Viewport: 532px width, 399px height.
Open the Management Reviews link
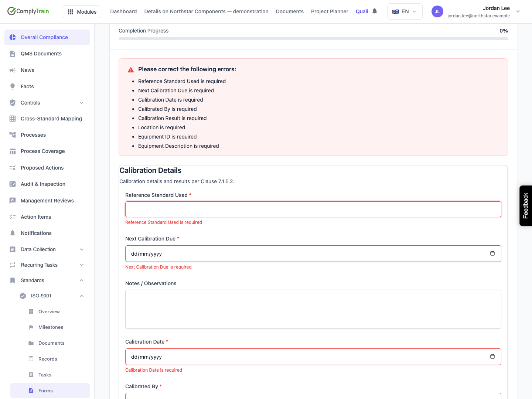point(47,201)
